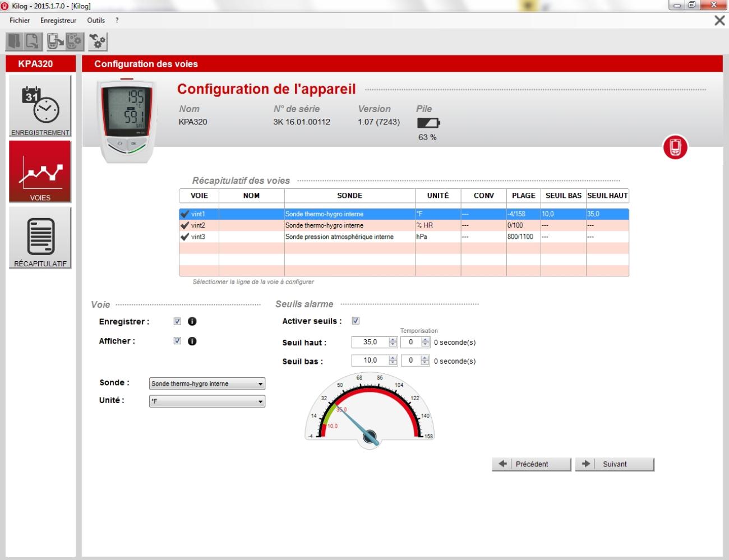
Task: Click the open file toolbar icon
Action: (x=14, y=41)
